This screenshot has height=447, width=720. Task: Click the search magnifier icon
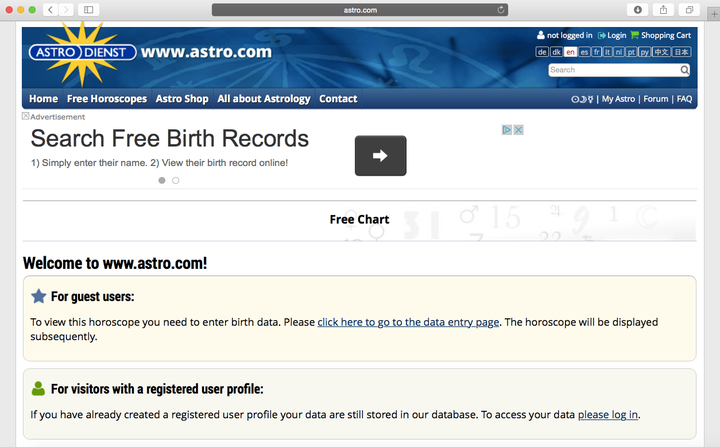pyautogui.click(x=684, y=70)
